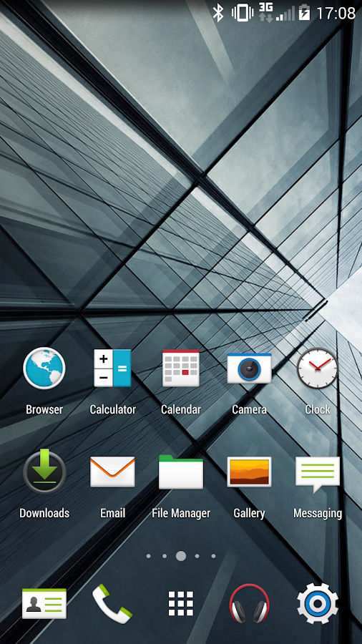The image size is (362, 644).
Task: Tap the "Clock" label text
Action: click(317, 409)
